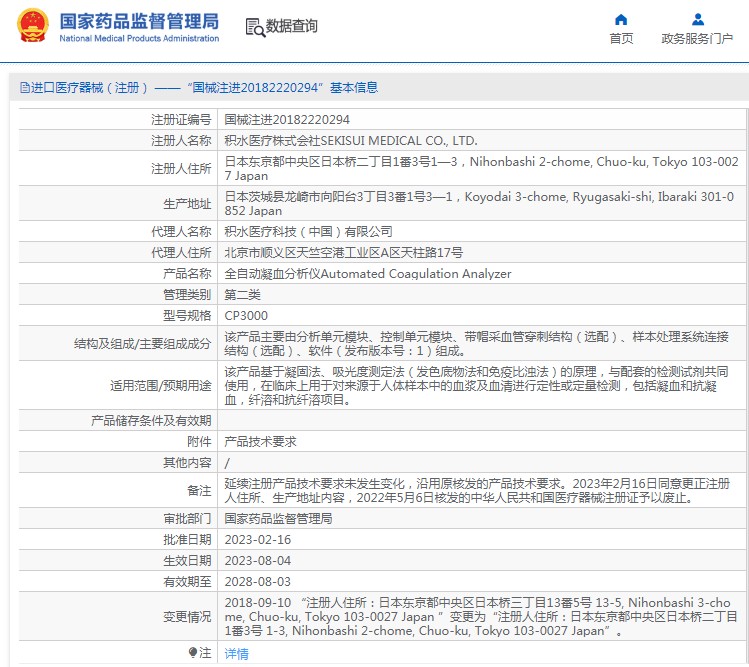Click the bullet icon beside 注
749x667 pixels.
[x=192, y=652]
